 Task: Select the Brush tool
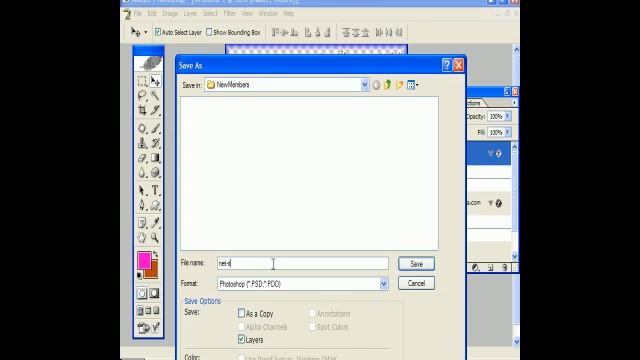pyautogui.click(x=155, y=128)
